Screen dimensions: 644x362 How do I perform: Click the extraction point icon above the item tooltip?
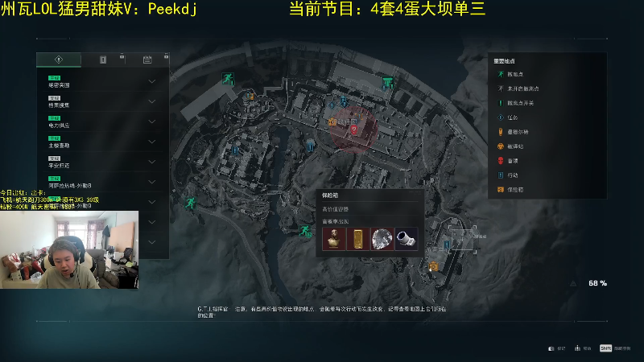click(x=305, y=231)
